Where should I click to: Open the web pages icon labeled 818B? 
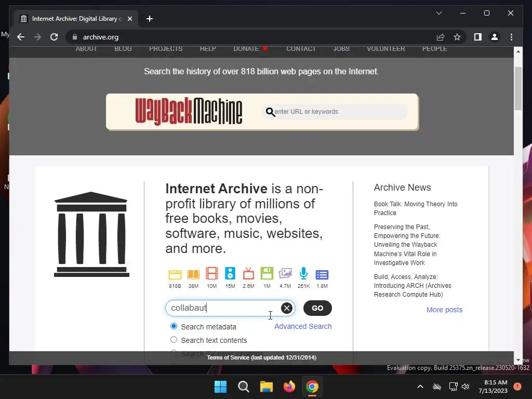(x=175, y=274)
